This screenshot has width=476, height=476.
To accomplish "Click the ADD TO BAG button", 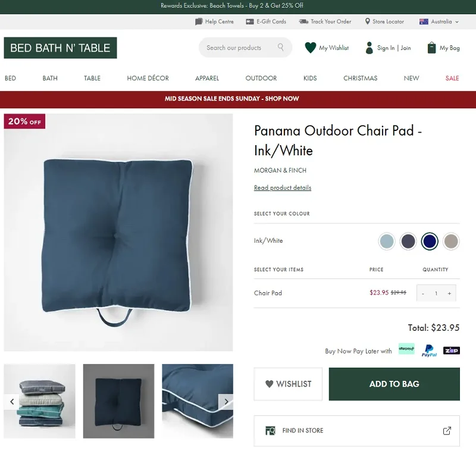I will [394, 384].
